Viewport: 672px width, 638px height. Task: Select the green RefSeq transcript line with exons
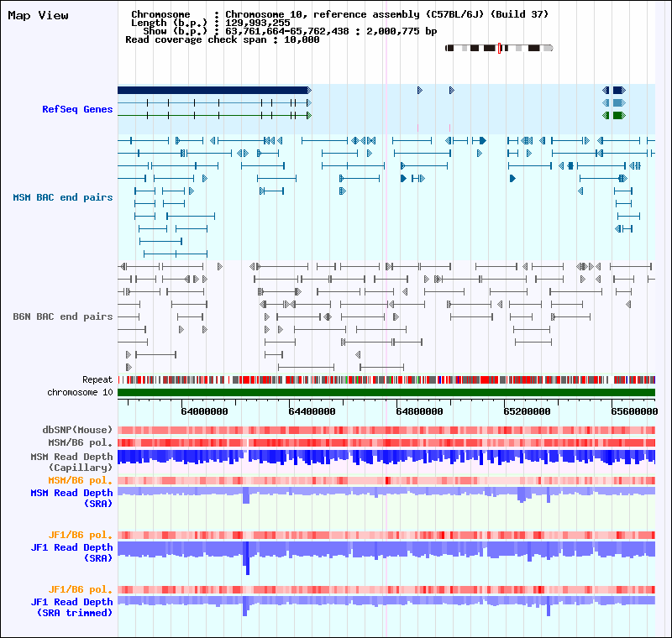(214, 115)
